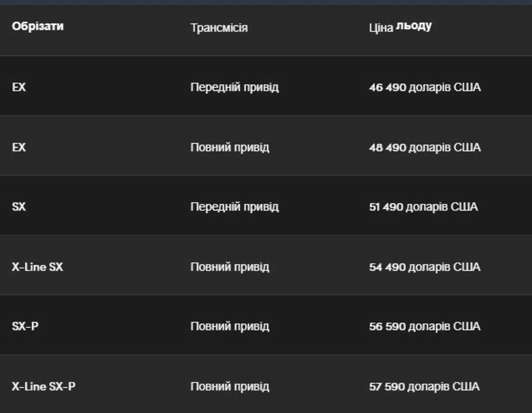This screenshot has height=413, width=532.
Task: Click the "Ціна льоду" column header
Action: pyautogui.click(x=400, y=27)
